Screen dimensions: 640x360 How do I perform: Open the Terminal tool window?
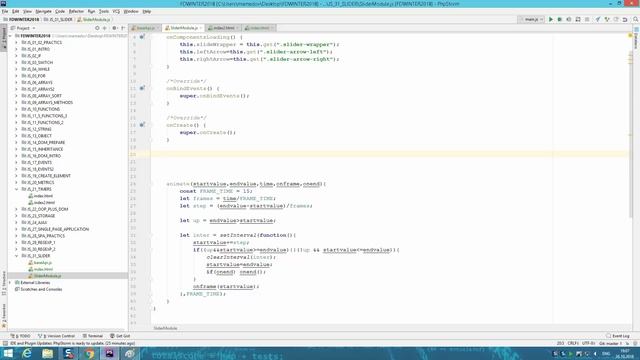point(93,336)
